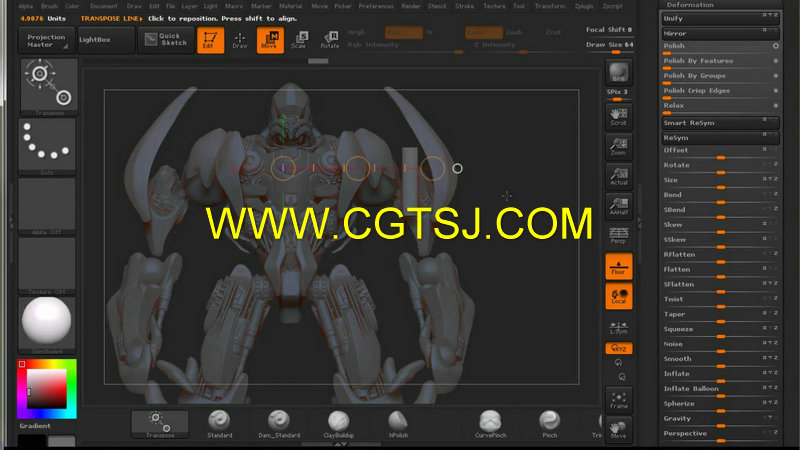Open the Alpha Off selector
This screenshot has width=800, height=450.
[x=46, y=206]
